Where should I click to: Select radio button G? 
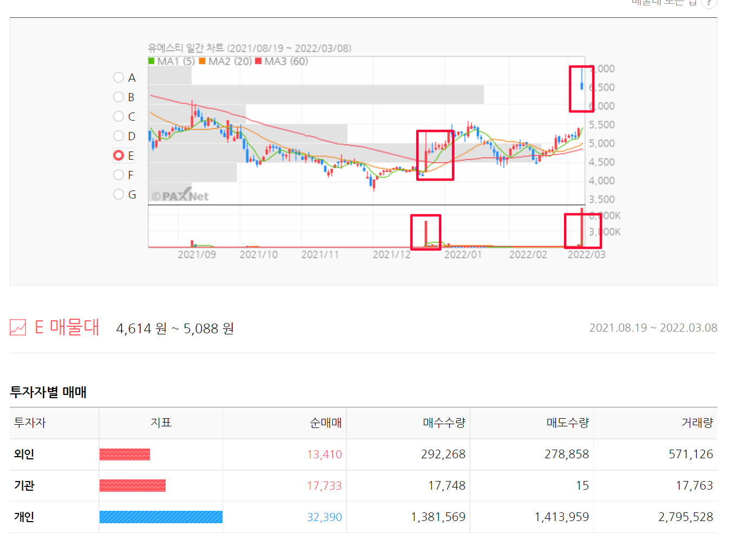[x=119, y=194]
